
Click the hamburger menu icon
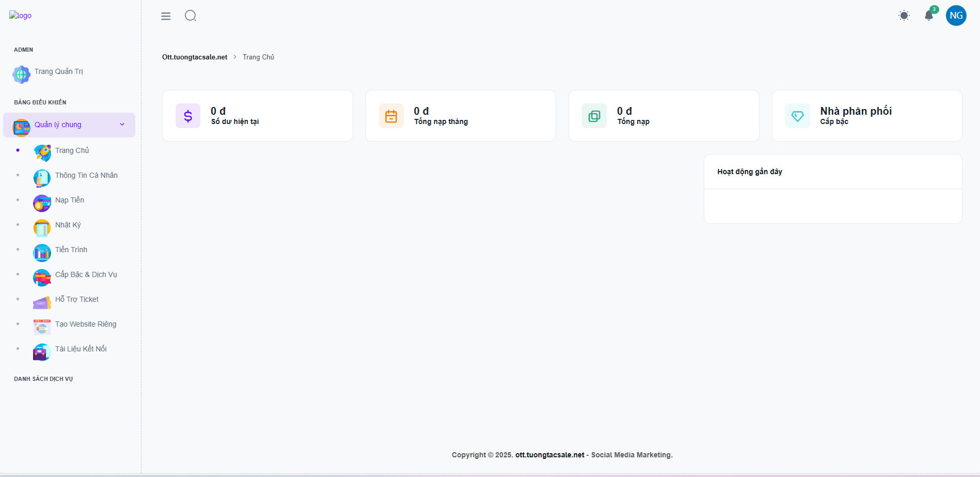coord(166,16)
